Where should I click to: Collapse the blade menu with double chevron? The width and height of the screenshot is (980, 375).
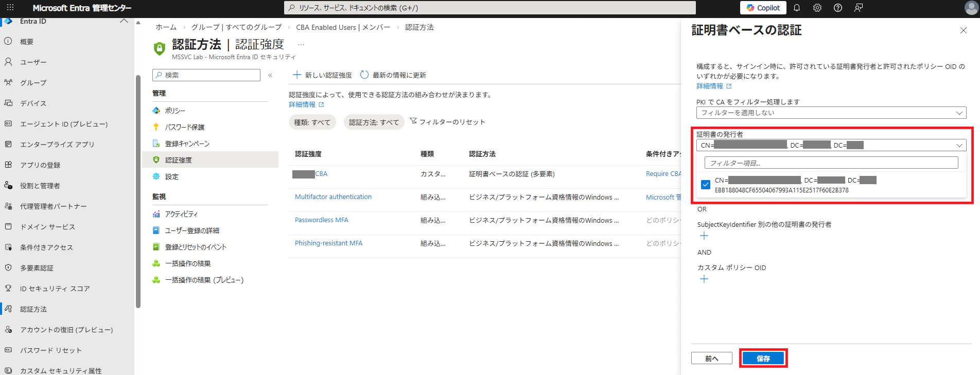pyautogui.click(x=270, y=75)
